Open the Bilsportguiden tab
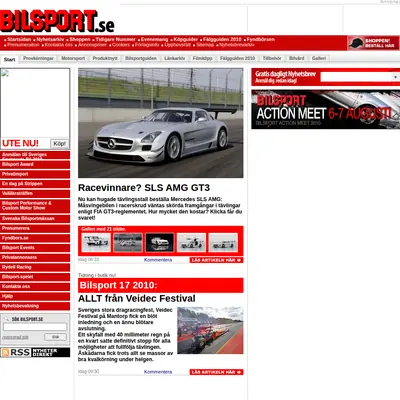The height and width of the screenshot is (400, 400). (141, 58)
